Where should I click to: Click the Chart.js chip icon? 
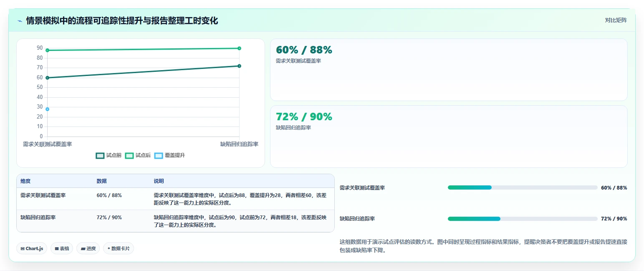pos(23,248)
